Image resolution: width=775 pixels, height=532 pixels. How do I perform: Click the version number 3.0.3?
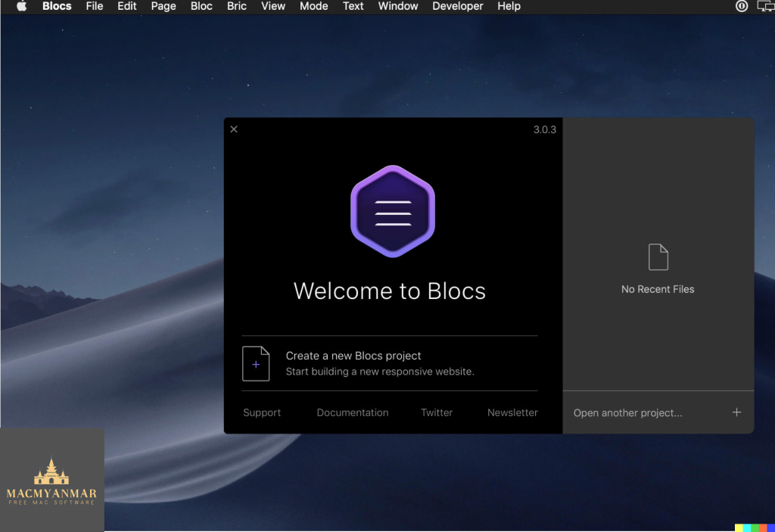coord(545,129)
